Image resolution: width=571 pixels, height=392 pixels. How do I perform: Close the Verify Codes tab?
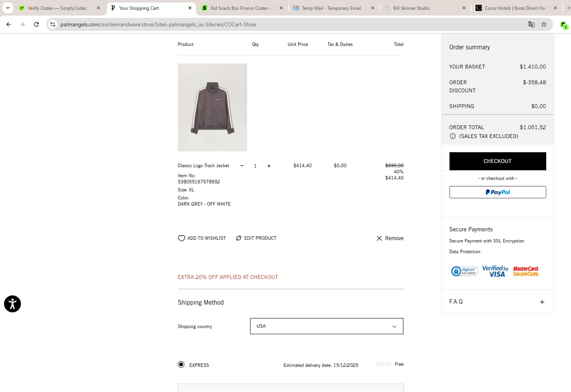(99, 8)
